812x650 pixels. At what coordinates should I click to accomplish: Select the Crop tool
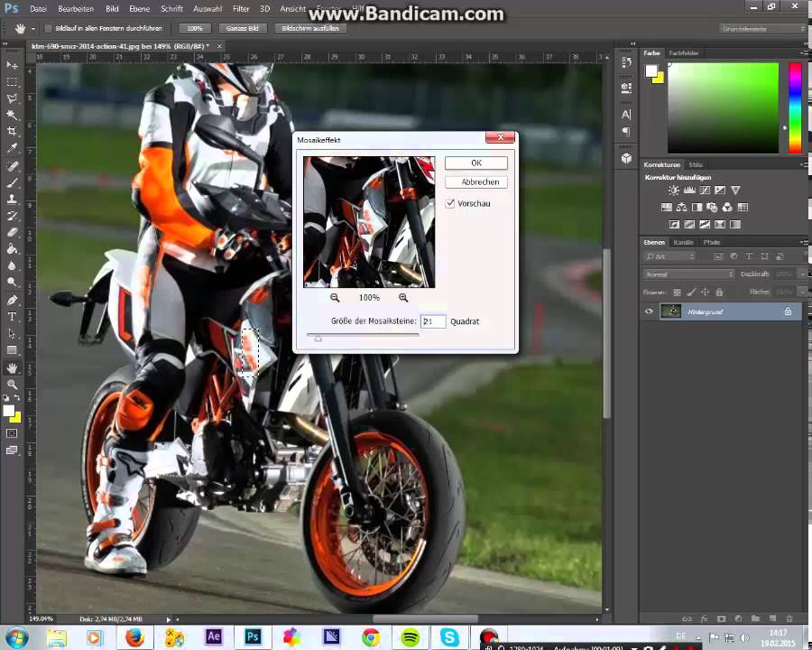point(12,131)
